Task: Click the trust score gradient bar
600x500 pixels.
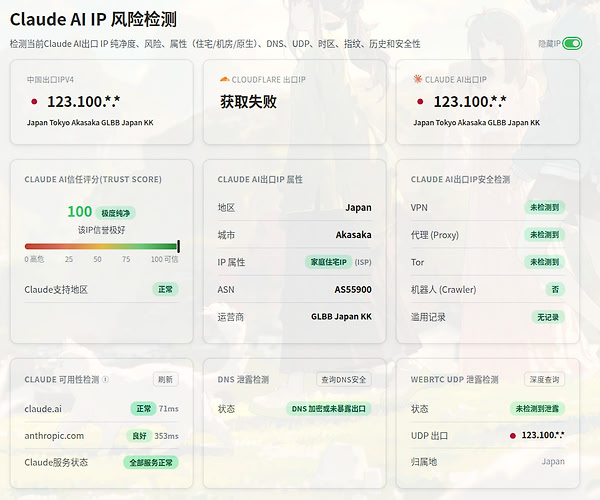Action: pos(101,246)
